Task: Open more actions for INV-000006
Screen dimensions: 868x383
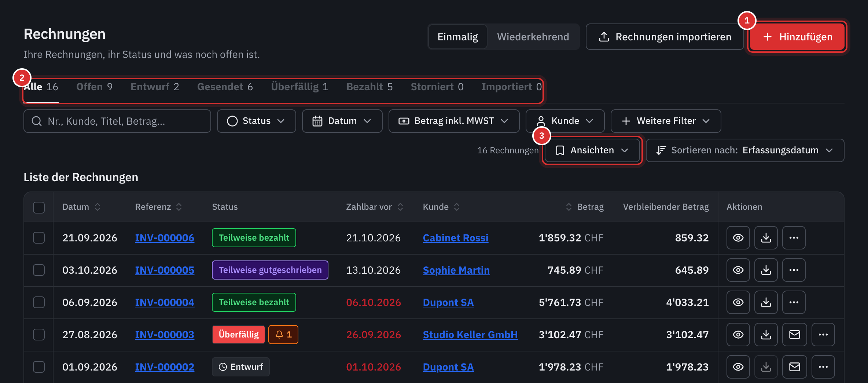Action: click(794, 238)
